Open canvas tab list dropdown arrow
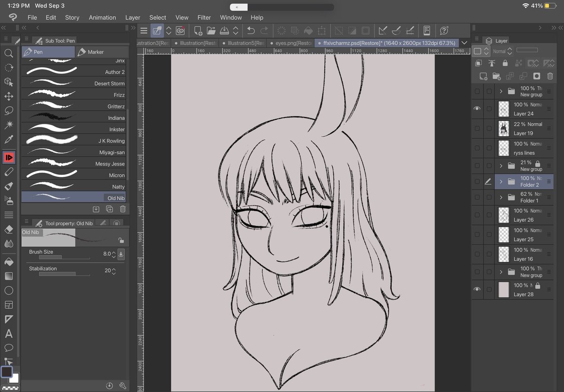The width and height of the screenshot is (564, 392). click(465, 43)
